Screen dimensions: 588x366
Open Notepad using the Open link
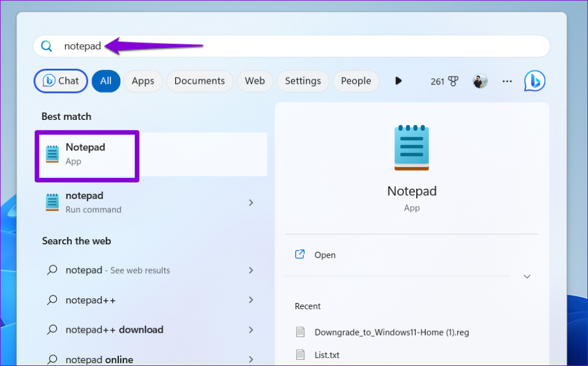click(325, 255)
